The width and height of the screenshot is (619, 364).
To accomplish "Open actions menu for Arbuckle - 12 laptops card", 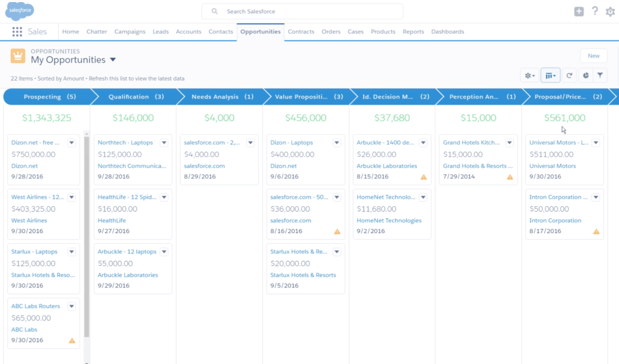I will coord(164,252).
